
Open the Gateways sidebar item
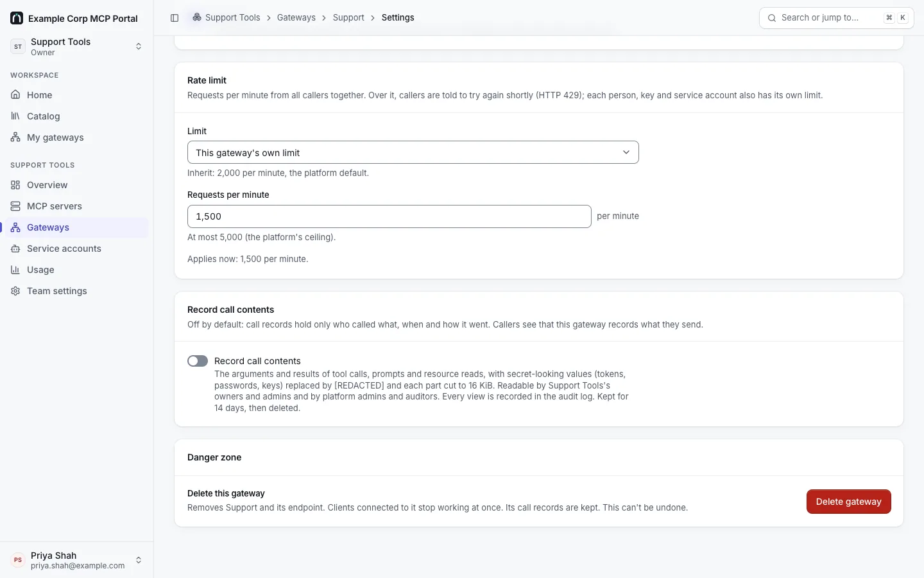click(x=77, y=227)
